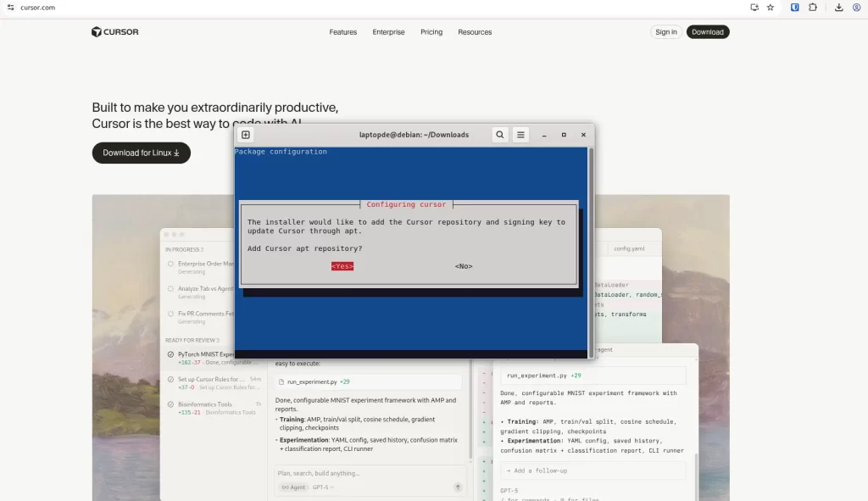
Task: Open the terminal hamburger menu
Action: coord(521,135)
